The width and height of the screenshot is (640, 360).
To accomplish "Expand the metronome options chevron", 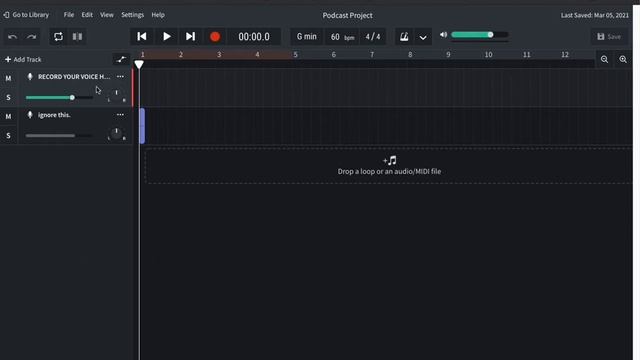I will coord(423,38).
